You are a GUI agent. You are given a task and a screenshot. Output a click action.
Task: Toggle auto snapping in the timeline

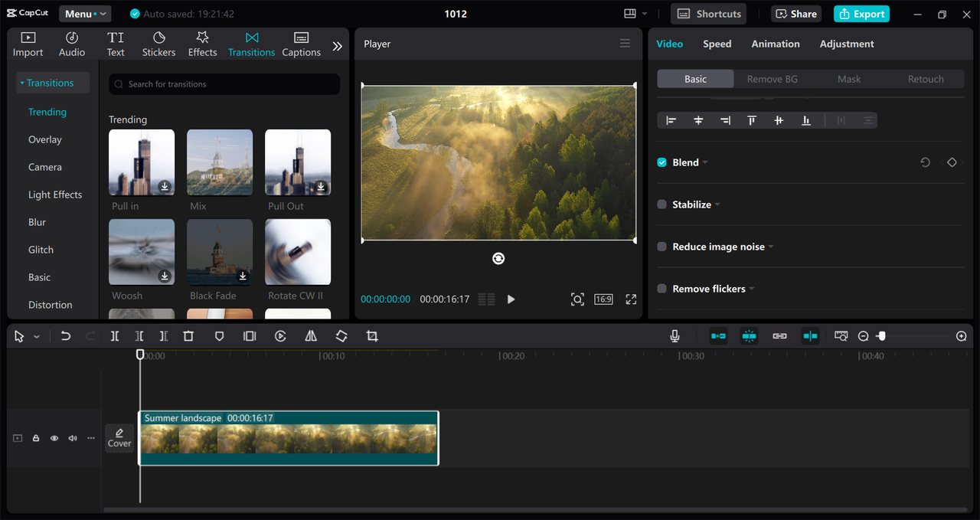[x=749, y=336]
